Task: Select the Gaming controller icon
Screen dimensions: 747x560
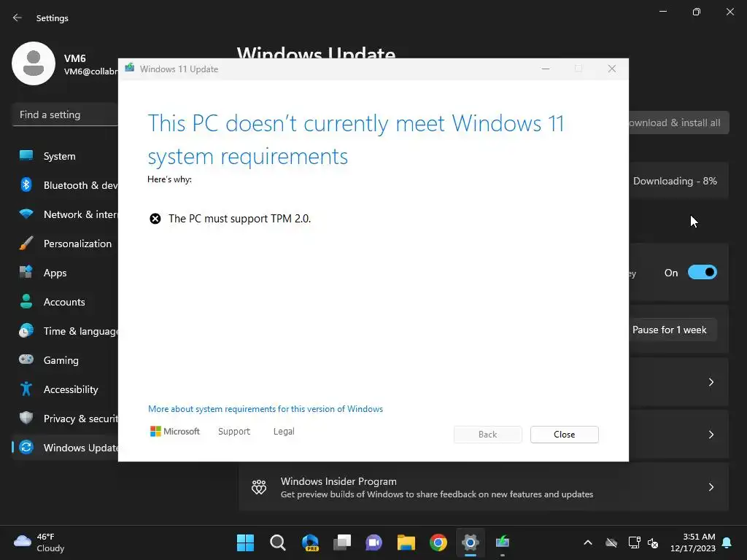Action: point(26,359)
